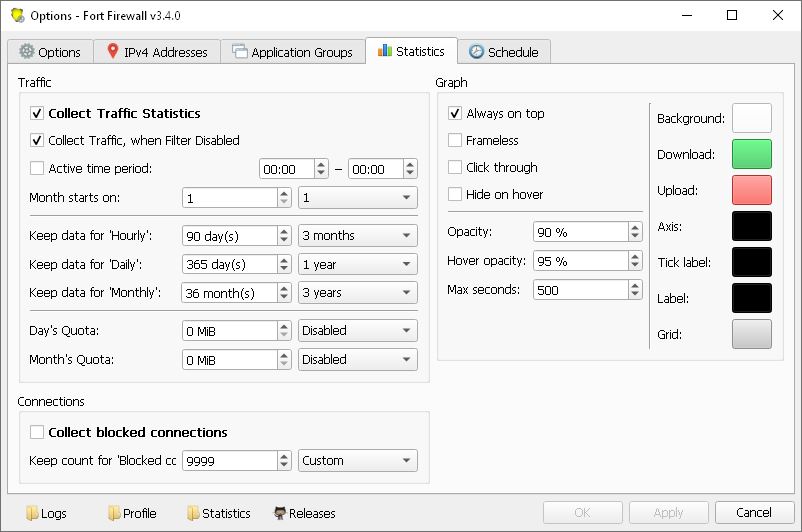Pick the green Download color swatch
Screen dimensions: 802x532
pos(751,154)
